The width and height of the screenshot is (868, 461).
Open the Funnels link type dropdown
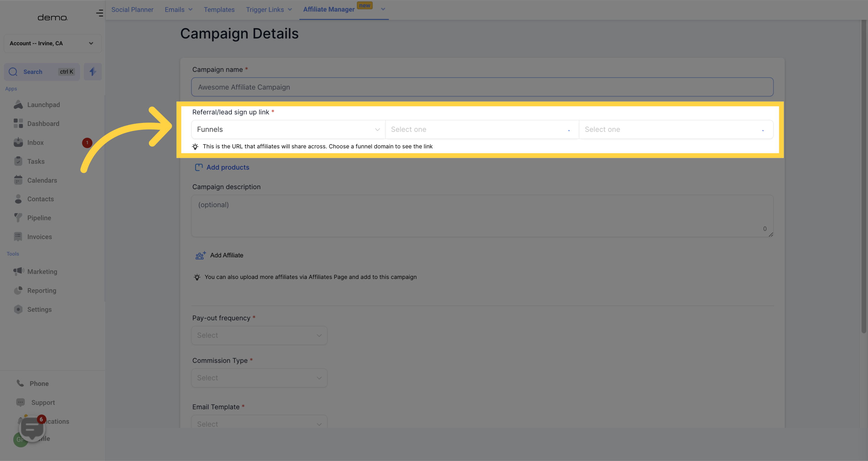288,129
